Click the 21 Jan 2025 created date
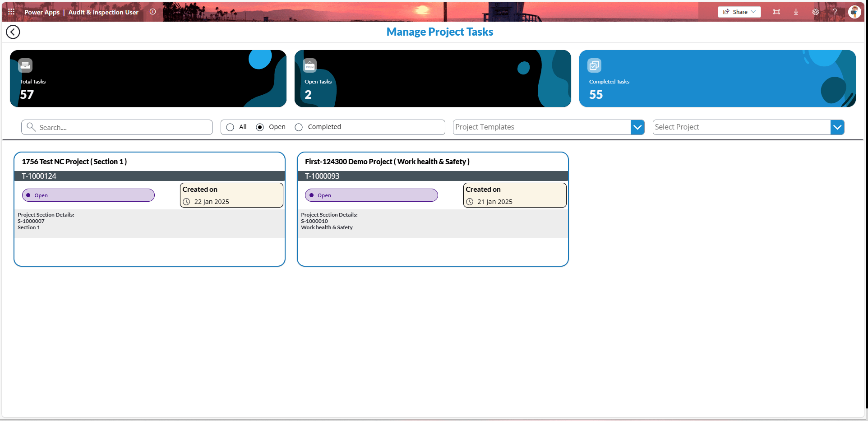This screenshot has height=421, width=868. pos(495,202)
